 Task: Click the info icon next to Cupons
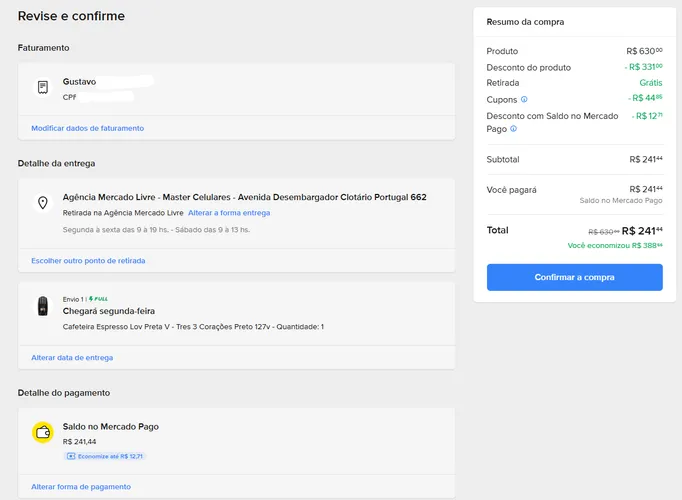pos(524,100)
